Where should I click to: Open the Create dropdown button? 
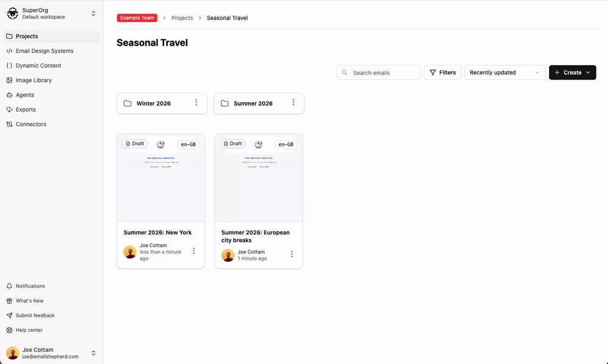pos(572,72)
